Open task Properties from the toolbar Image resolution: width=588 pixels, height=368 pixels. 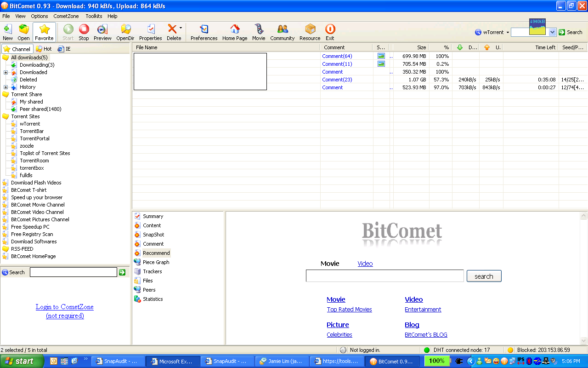click(151, 32)
